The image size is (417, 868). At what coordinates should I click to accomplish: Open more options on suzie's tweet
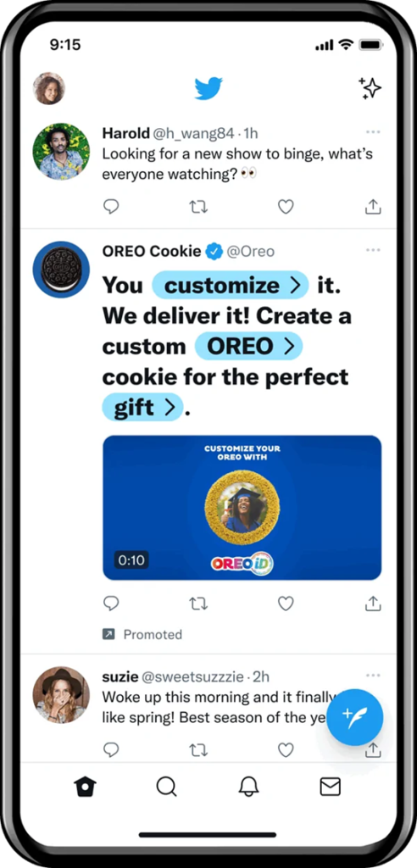click(x=373, y=676)
